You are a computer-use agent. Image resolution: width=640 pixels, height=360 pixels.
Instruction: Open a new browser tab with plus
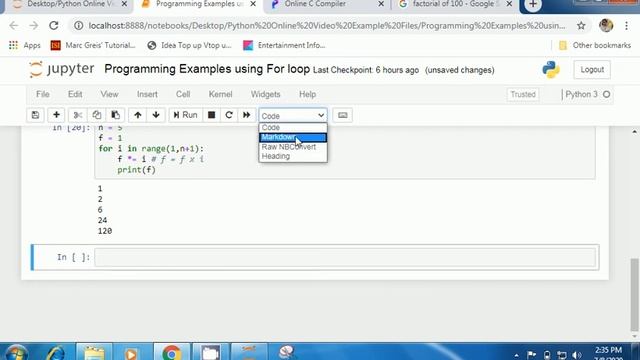533,4
